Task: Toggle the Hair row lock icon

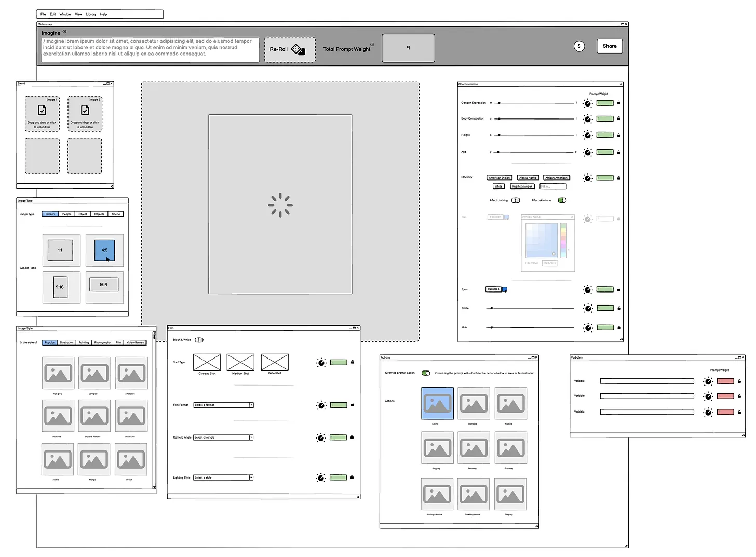Action: (619, 327)
